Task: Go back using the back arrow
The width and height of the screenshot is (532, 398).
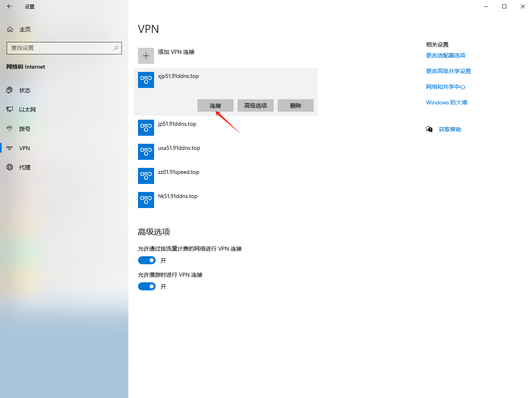Action: (10, 6)
